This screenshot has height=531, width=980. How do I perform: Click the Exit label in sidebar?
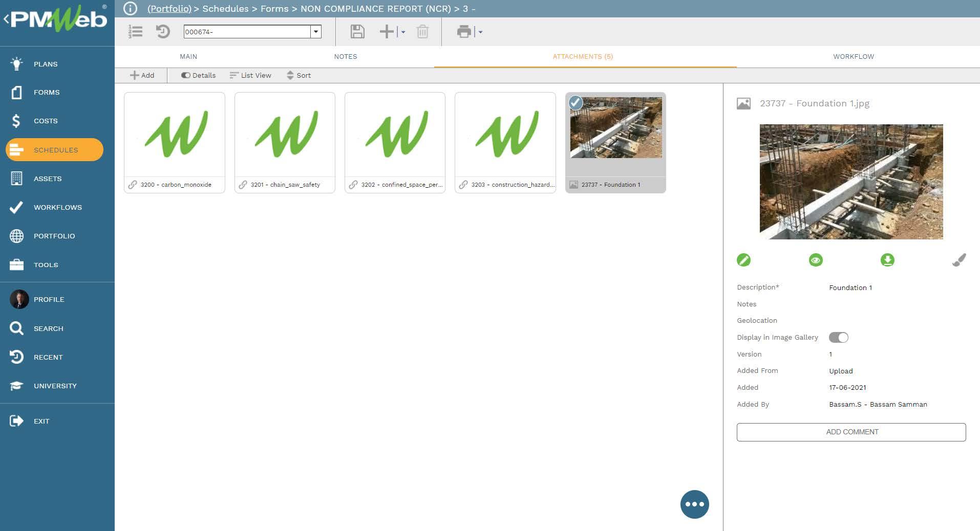click(41, 421)
